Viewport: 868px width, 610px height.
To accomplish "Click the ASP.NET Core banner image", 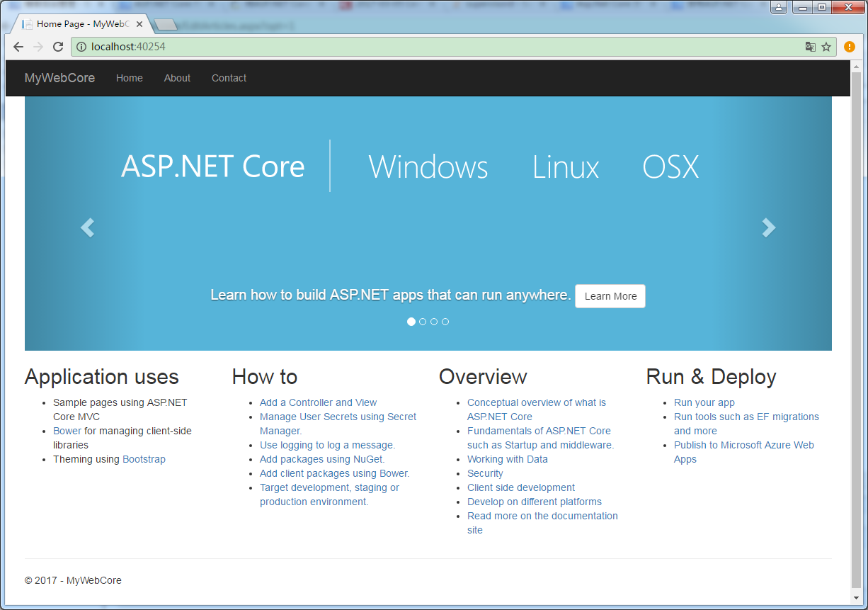I will click(428, 223).
